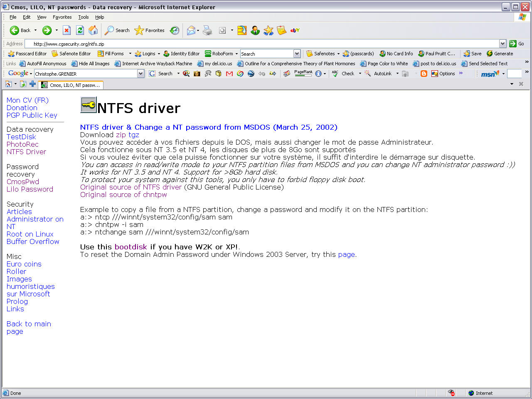This screenshot has width=532, height=399.
Task: Open 'Buffer Overflow' article link
Action: (x=33, y=241)
